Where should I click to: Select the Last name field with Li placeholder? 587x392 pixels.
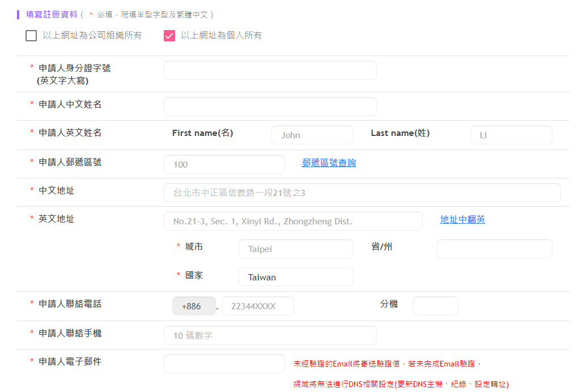coord(511,135)
